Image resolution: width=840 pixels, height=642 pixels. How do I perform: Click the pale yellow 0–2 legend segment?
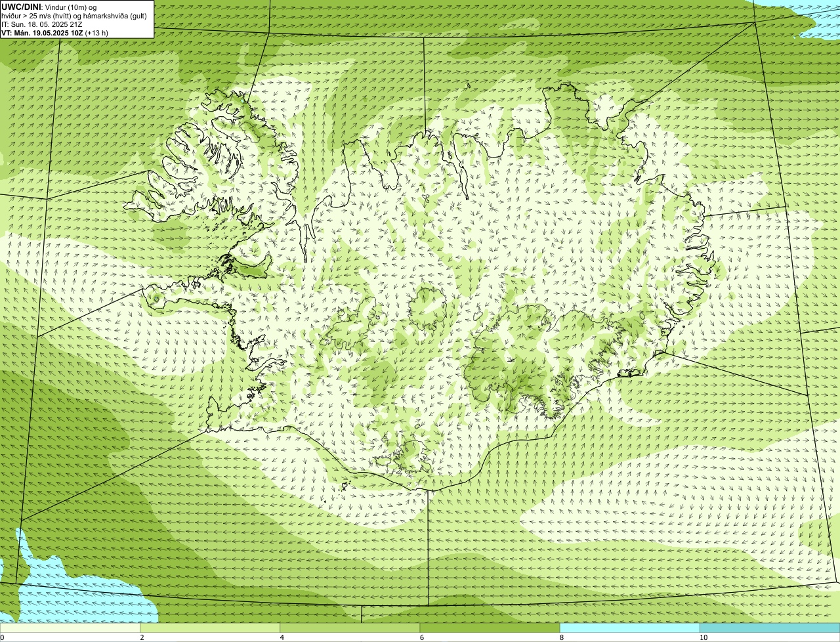[70, 628]
